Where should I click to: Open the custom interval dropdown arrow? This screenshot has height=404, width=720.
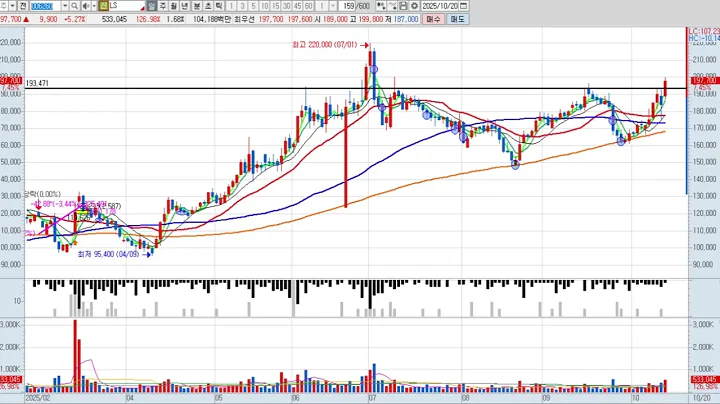click(x=333, y=6)
